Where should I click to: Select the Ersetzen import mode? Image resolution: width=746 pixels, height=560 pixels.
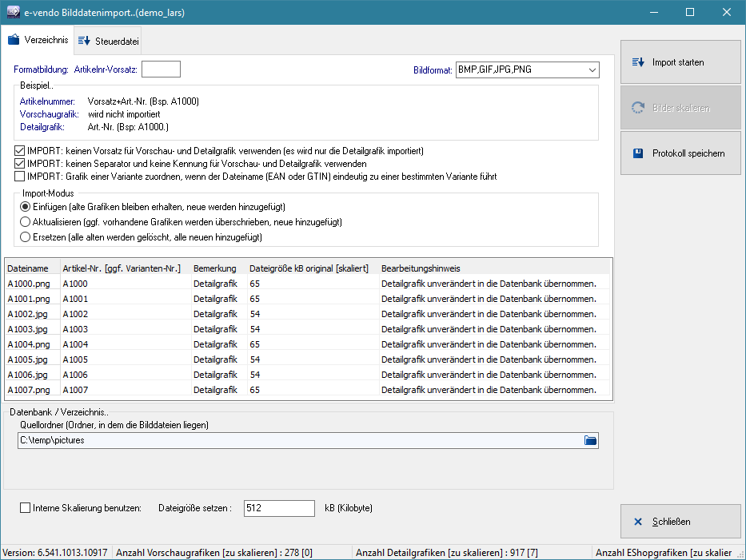click(x=26, y=237)
